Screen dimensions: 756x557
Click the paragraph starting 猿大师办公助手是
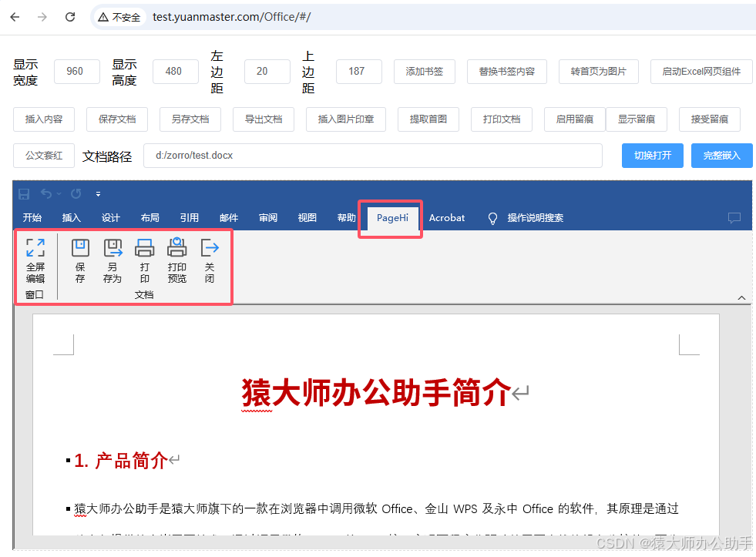coord(376,508)
